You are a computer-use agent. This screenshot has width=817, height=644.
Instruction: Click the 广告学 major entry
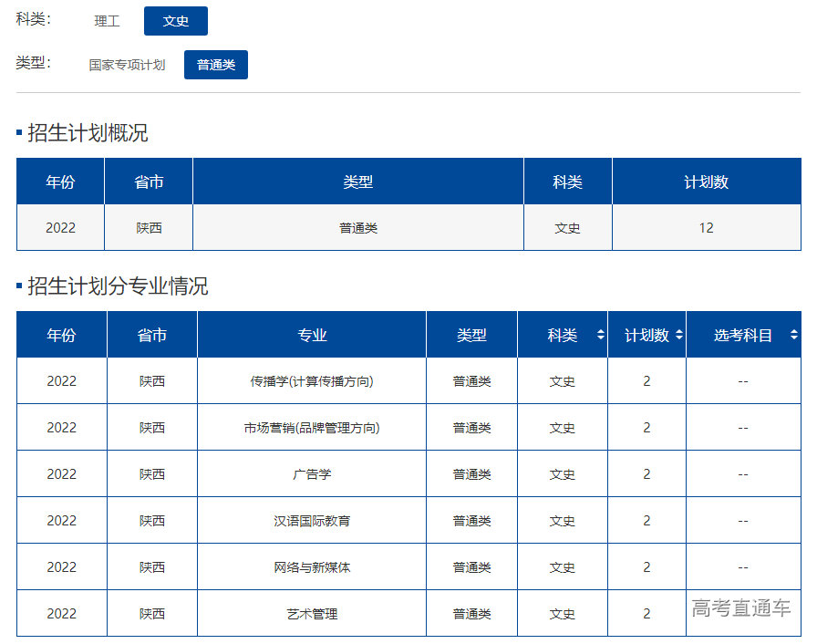pyautogui.click(x=312, y=473)
